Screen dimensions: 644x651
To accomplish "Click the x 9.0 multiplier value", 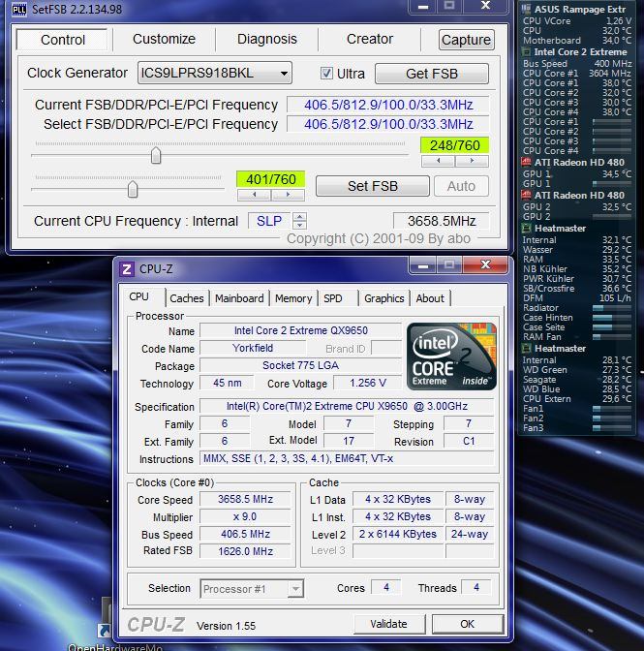I will click(x=245, y=516).
